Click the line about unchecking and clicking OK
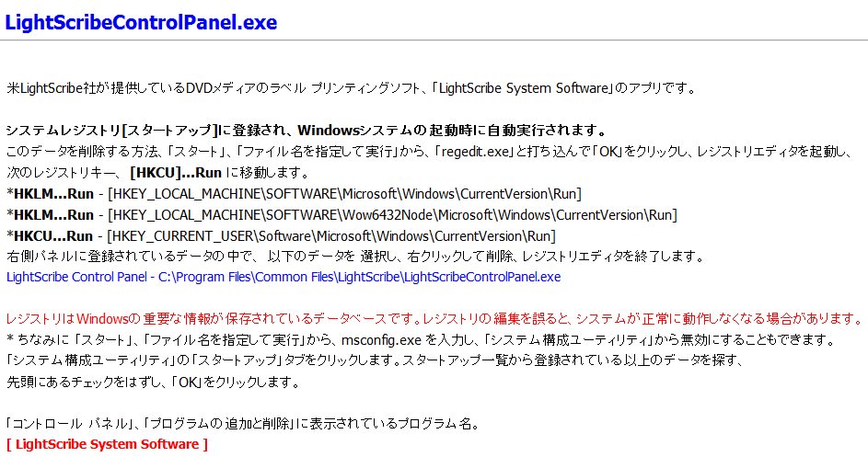This screenshot has height=457, width=868. tap(153, 382)
